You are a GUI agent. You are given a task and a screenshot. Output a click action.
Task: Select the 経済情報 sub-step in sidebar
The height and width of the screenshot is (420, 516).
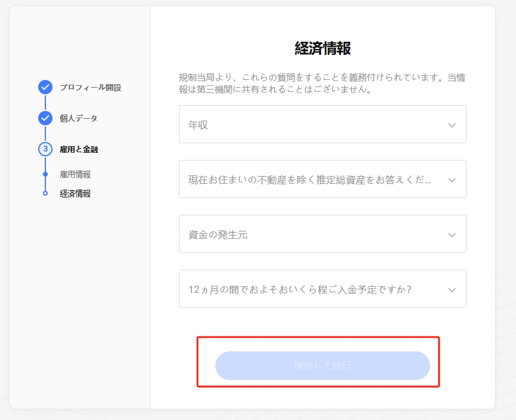[75, 193]
